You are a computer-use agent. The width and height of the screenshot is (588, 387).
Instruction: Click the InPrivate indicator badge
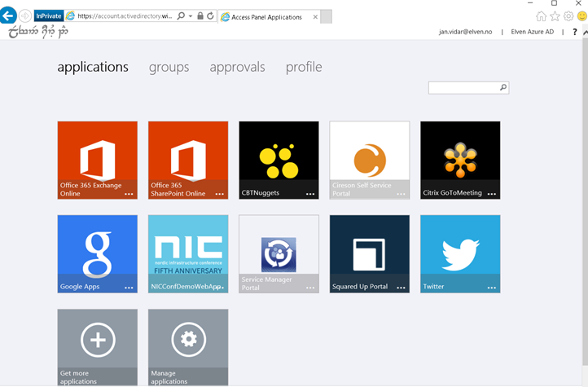49,15
